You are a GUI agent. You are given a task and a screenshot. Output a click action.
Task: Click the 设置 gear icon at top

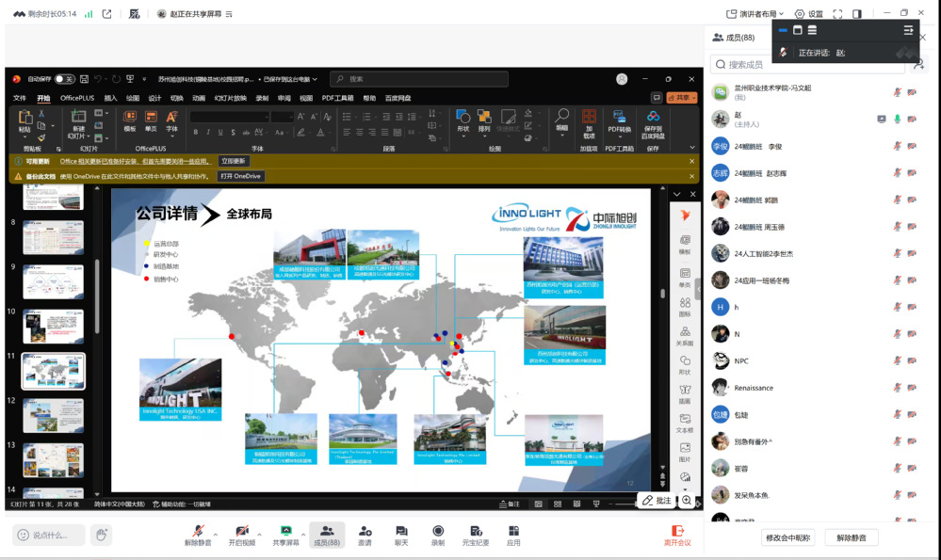pyautogui.click(x=800, y=14)
